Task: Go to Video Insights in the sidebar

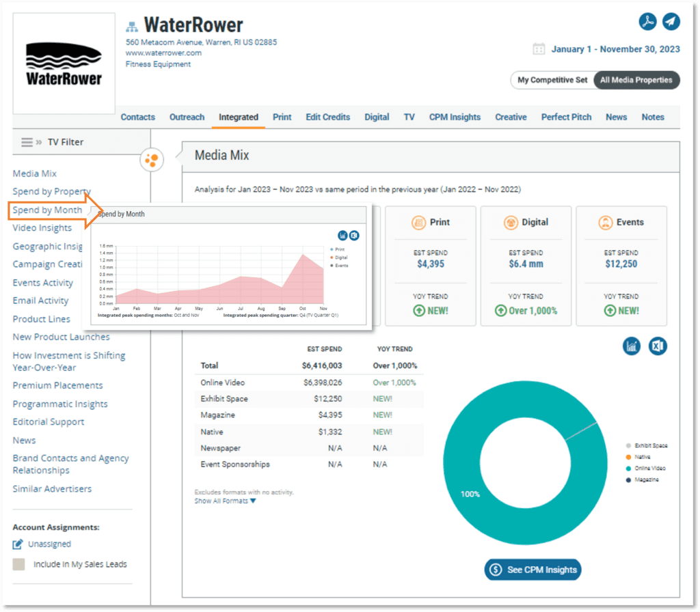Action: 42,228
